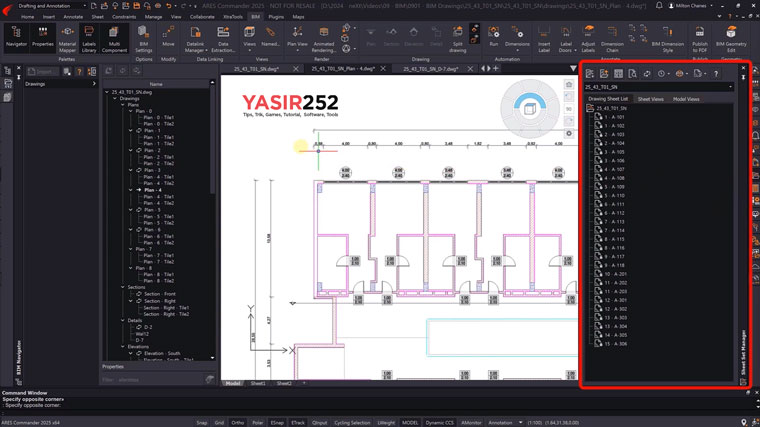
Task: Select Plan - 4 - Tile1 in navigator tree
Action: click(158, 197)
